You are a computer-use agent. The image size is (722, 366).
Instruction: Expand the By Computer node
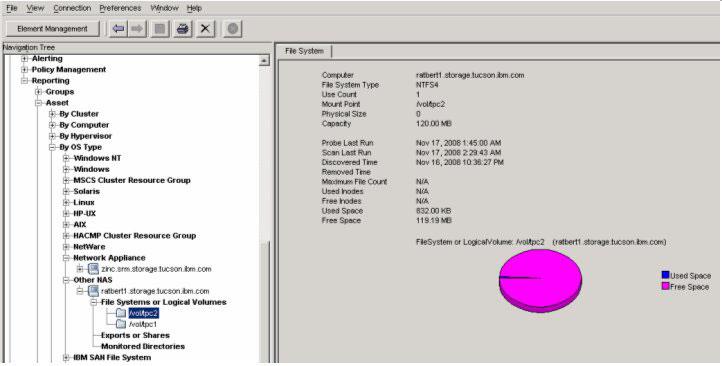[x=52, y=125]
